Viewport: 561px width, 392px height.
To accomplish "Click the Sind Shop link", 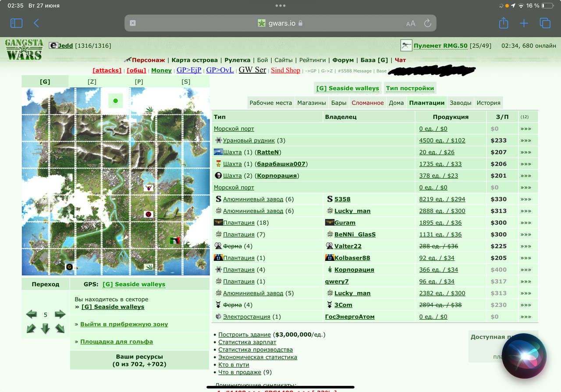I will tap(286, 70).
